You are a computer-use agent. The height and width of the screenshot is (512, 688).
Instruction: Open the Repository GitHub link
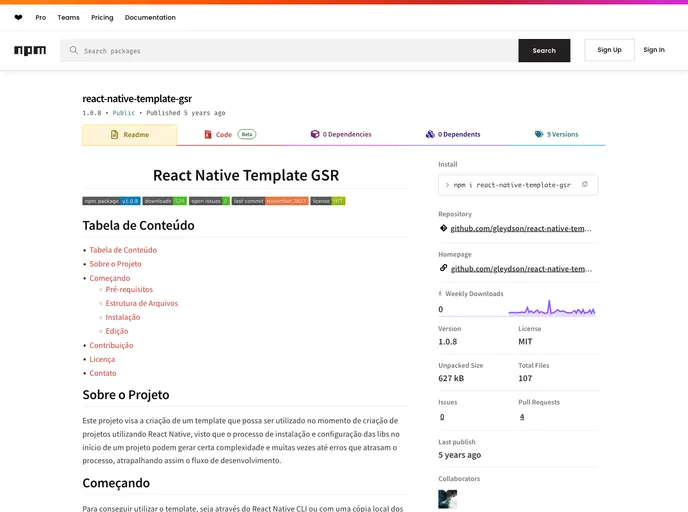click(x=521, y=229)
